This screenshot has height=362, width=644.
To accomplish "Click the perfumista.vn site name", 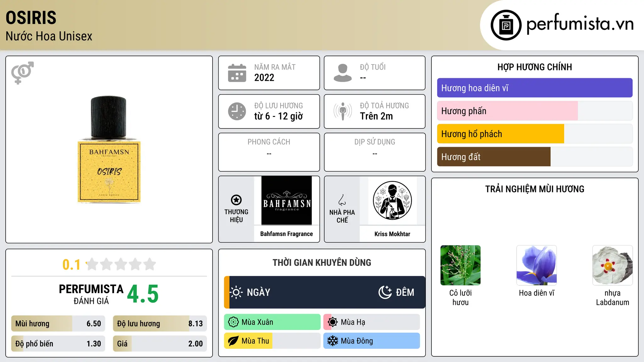I will click(580, 24).
